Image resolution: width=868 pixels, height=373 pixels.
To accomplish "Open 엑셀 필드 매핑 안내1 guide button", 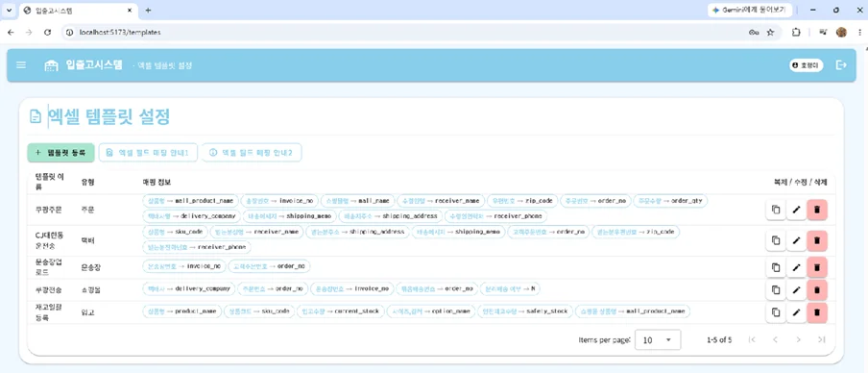I will click(148, 153).
